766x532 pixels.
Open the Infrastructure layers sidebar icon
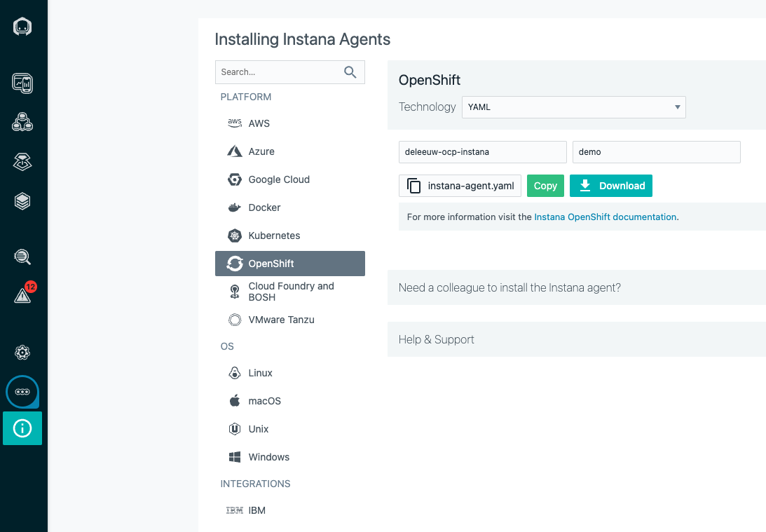pyautogui.click(x=22, y=201)
